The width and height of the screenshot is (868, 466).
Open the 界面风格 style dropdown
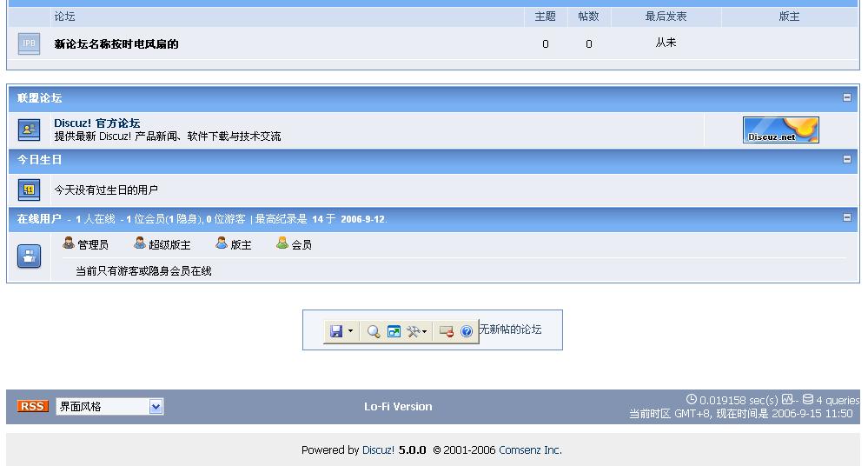109,407
